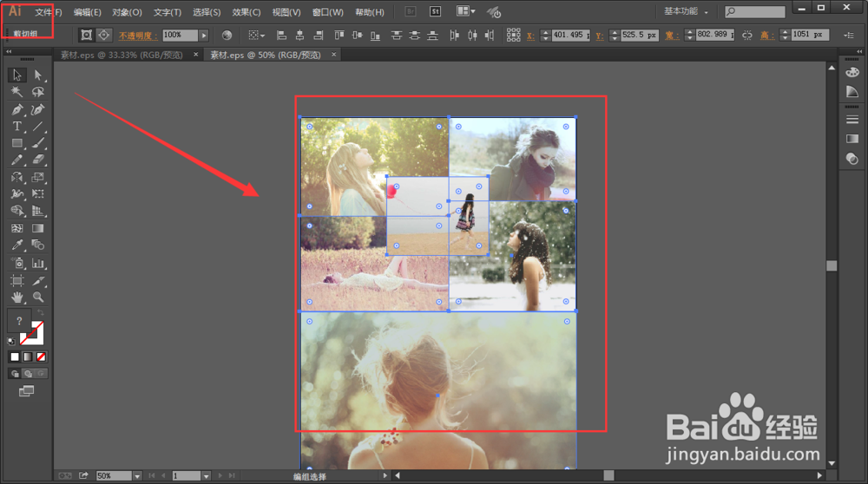Set paint type to Color
The width and height of the screenshot is (868, 484).
pyautogui.click(x=15, y=356)
